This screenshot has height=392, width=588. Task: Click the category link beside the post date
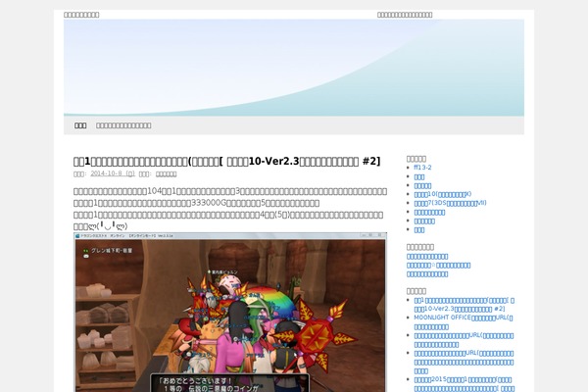167,173
